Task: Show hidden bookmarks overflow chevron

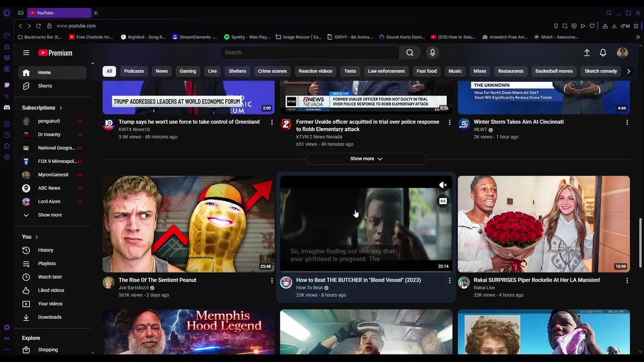Action: [x=638, y=37]
